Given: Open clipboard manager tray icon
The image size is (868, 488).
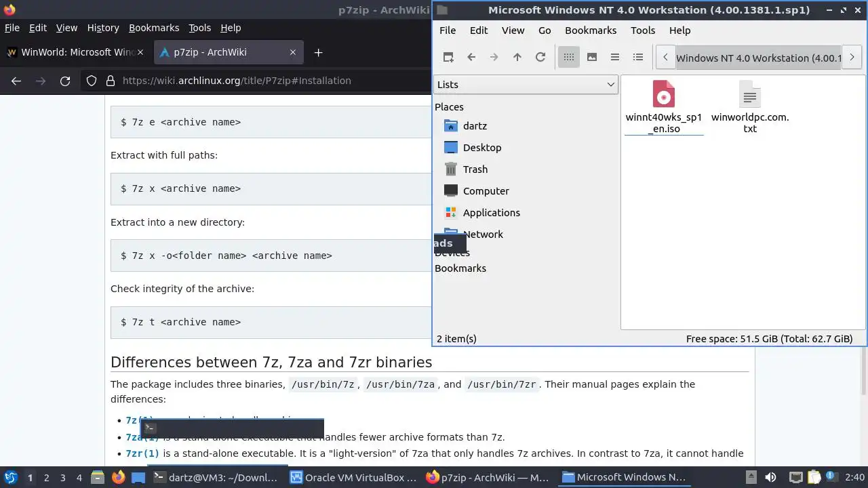Looking at the screenshot, I should [x=814, y=477].
